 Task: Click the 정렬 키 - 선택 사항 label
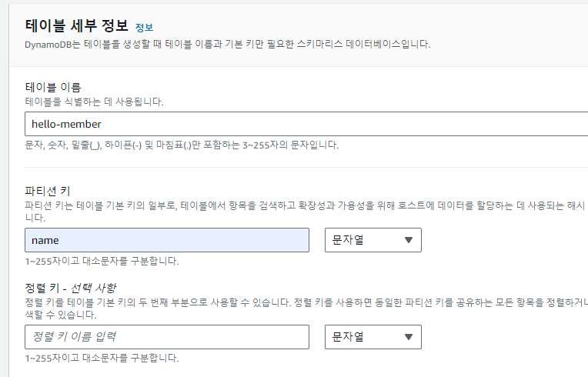(70, 288)
